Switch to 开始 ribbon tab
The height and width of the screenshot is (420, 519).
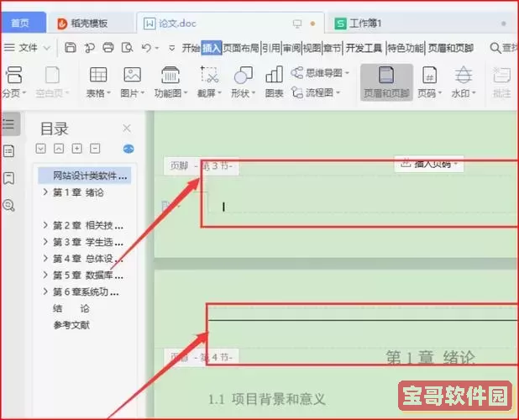pos(191,49)
